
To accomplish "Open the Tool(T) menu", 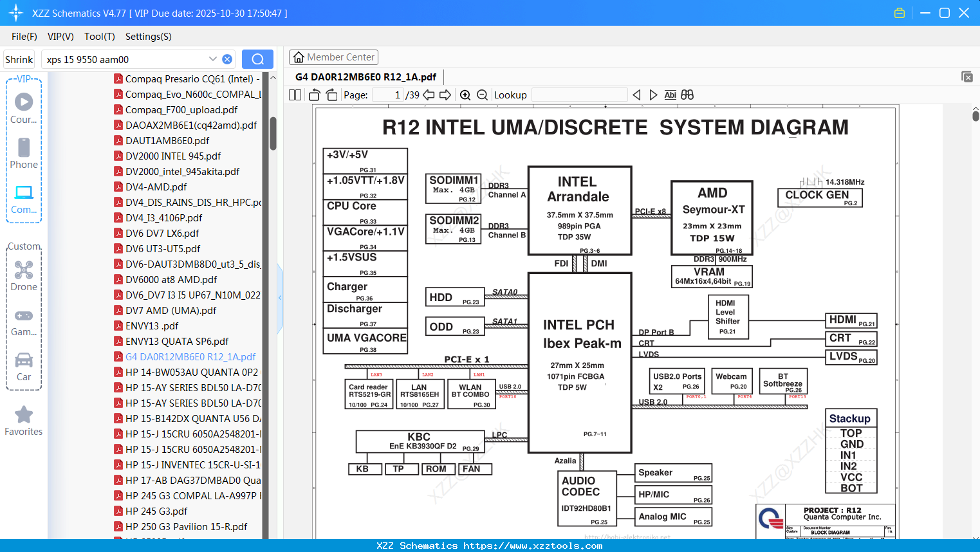I will coord(99,37).
